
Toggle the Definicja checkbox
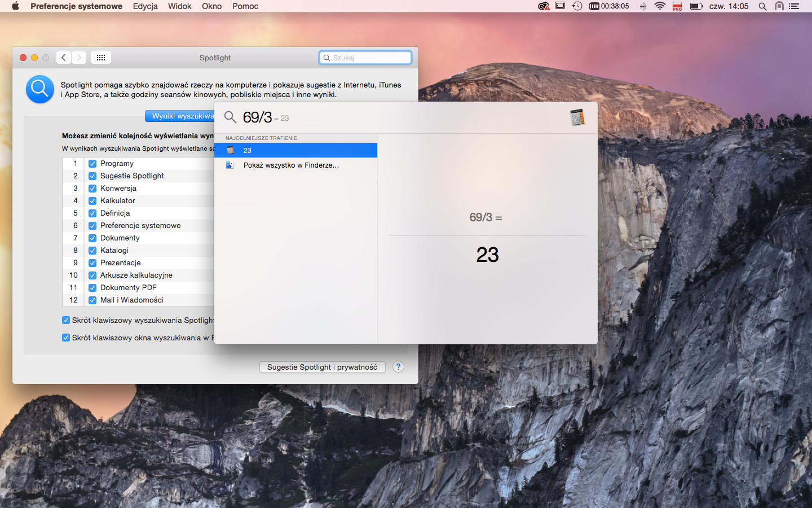(92, 213)
